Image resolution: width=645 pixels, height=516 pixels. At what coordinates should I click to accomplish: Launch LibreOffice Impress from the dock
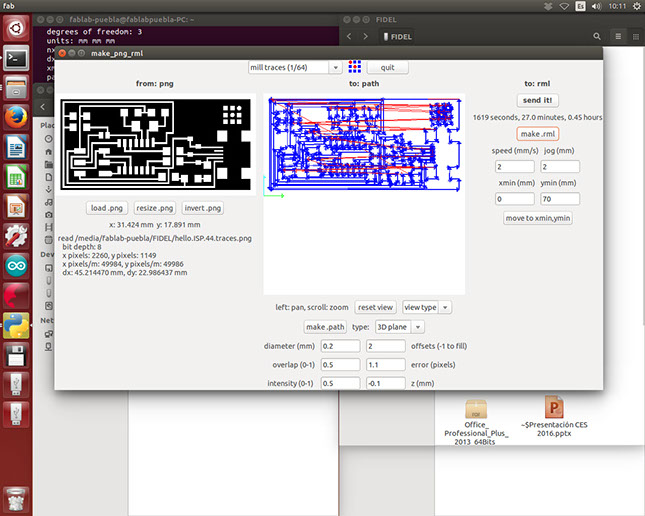[x=16, y=207]
